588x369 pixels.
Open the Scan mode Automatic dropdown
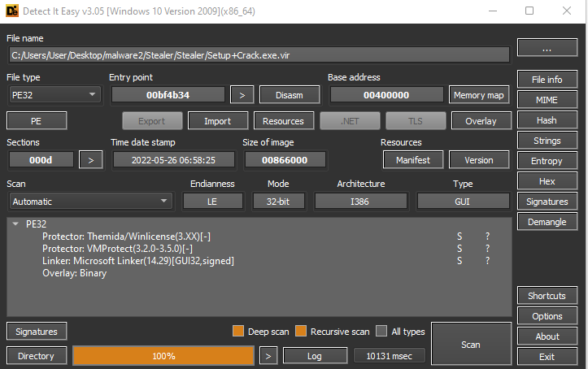pyautogui.click(x=90, y=202)
